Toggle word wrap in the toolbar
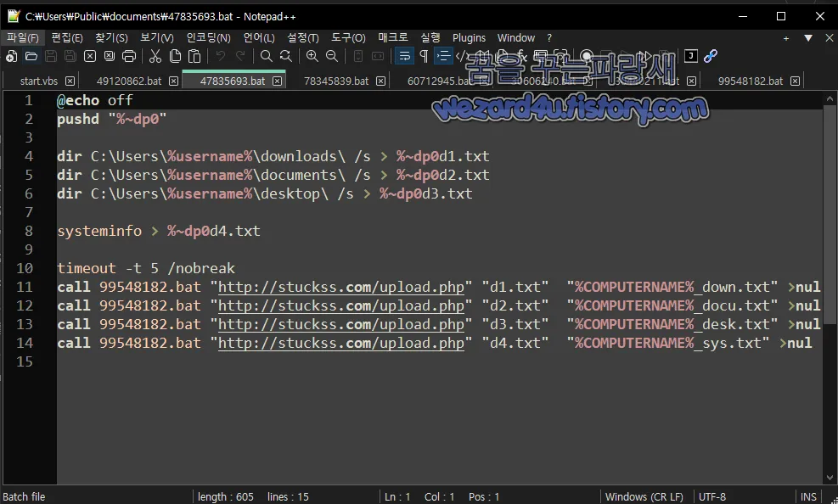The width and height of the screenshot is (838, 504). 405,56
